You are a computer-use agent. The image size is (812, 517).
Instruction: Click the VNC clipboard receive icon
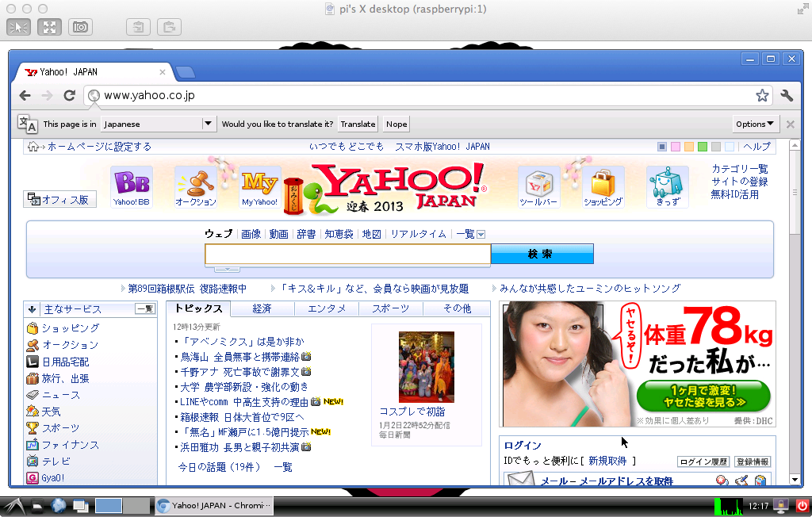pyautogui.click(x=170, y=27)
